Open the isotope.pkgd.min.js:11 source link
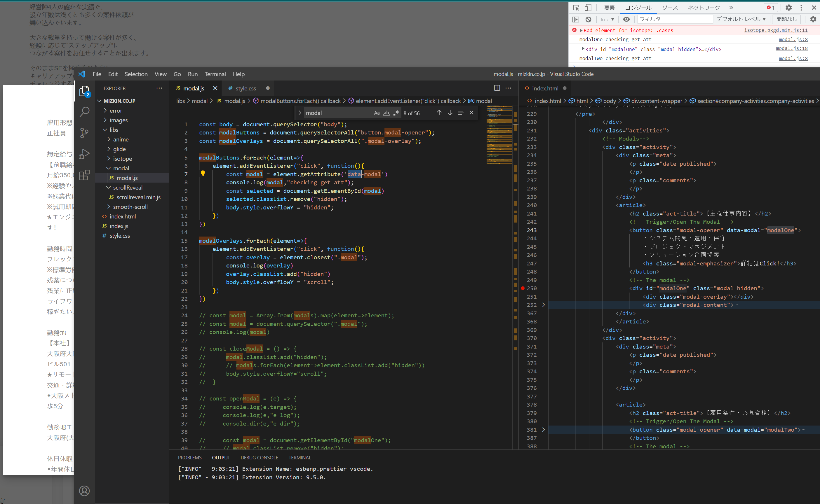The width and height of the screenshot is (820, 504). coord(776,30)
